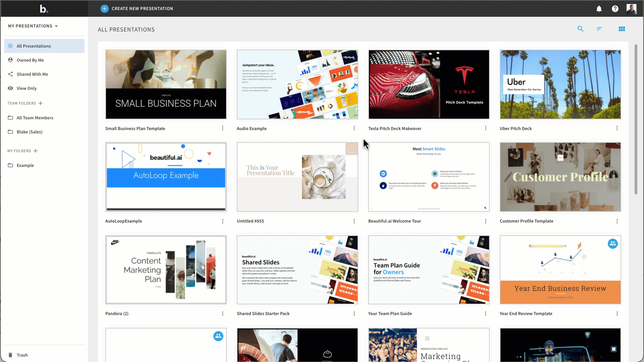The width and height of the screenshot is (644, 362).
Task: Open the All Team Members folder
Action: coord(44,118)
